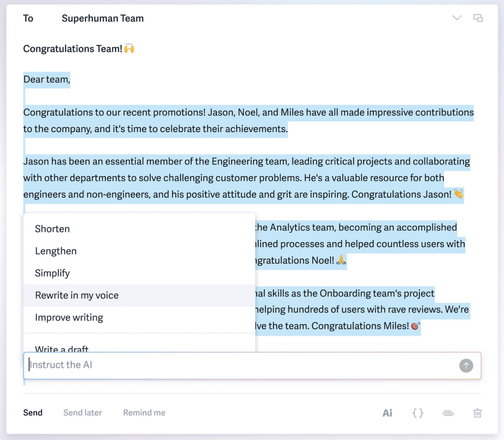The width and height of the screenshot is (504, 440).
Task: Submit the AI instruction with the arrow icon
Action: pyautogui.click(x=466, y=366)
